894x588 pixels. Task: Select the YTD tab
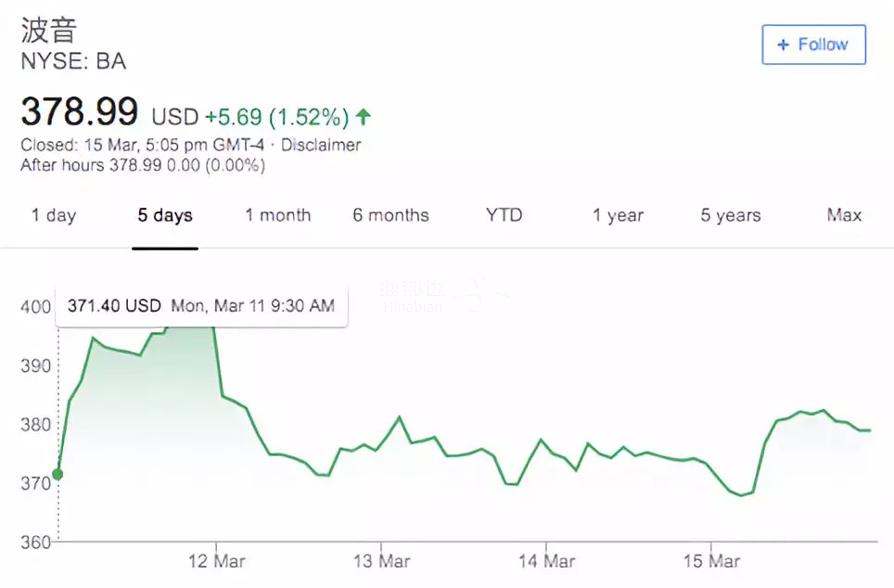tap(504, 215)
